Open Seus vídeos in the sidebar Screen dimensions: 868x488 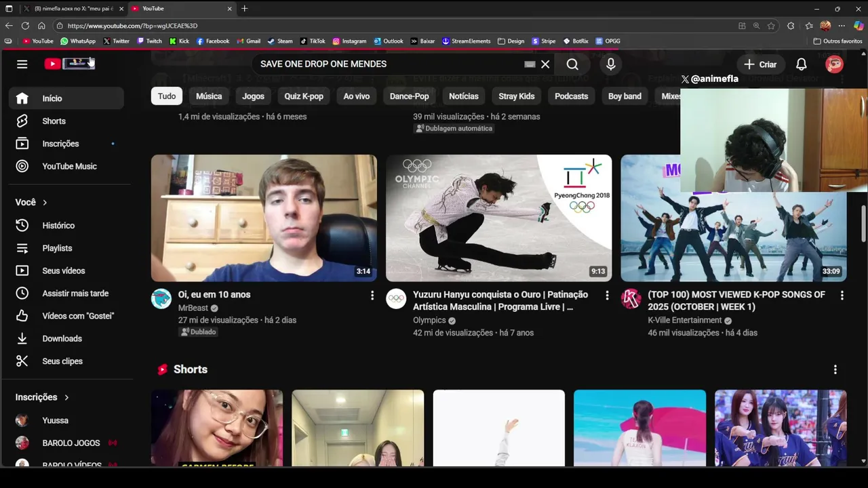pos(66,271)
